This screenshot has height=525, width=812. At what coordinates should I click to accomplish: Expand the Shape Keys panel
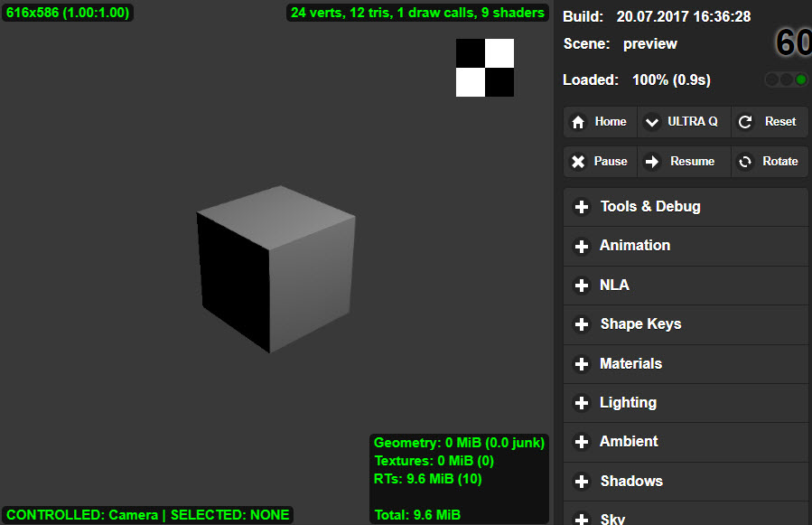tap(640, 324)
